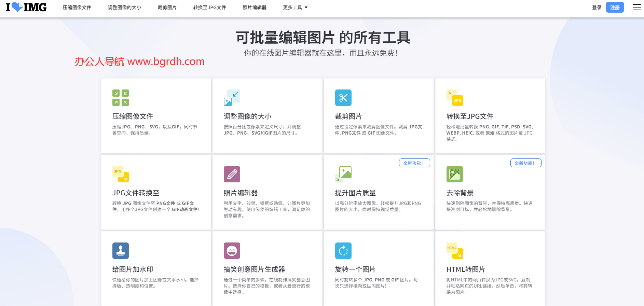Choose 转换至JPG文件 from the navigation bar
Screen dimensions: 644x306
pyautogui.click(x=209, y=8)
